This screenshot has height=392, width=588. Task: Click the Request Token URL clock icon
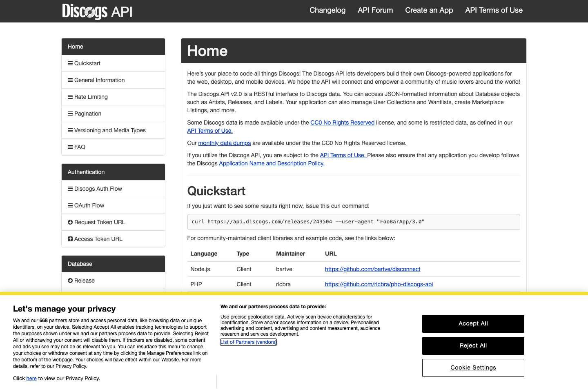(x=70, y=222)
